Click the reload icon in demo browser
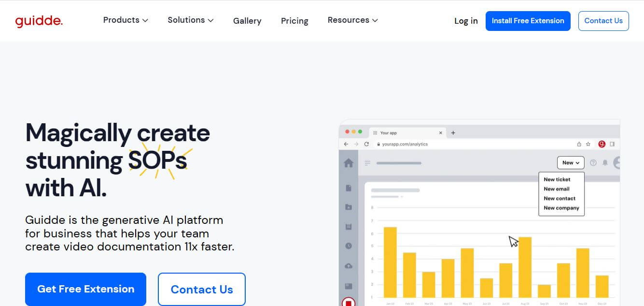The height and width of the screenshot is (306, 644). [x=366, y=144]
